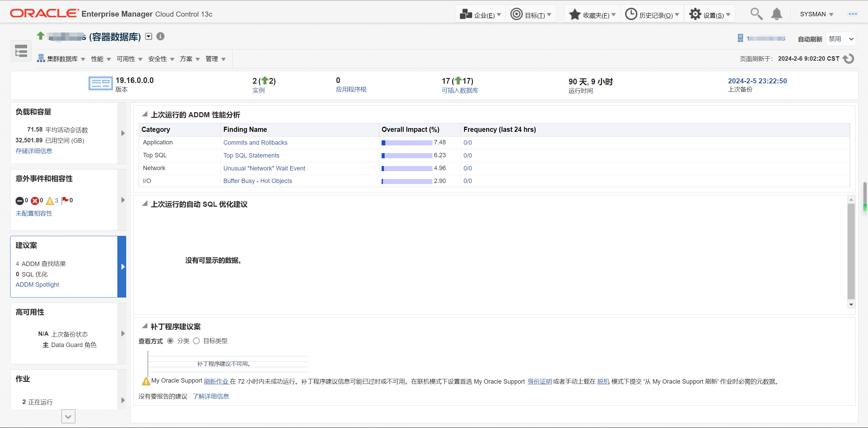Open the 管理 menu
This screenshot has width=868, height=428.
215,59
